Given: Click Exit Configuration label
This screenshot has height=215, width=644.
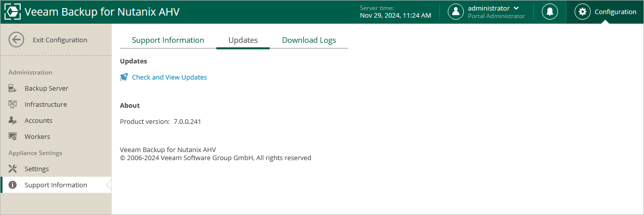Looking at the screenshot, I should [60, 40].
